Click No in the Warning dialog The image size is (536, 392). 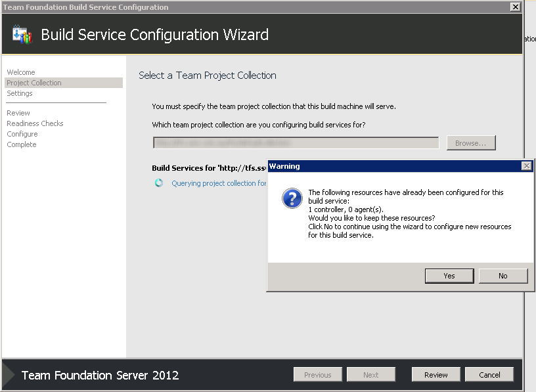coord(503,276)
